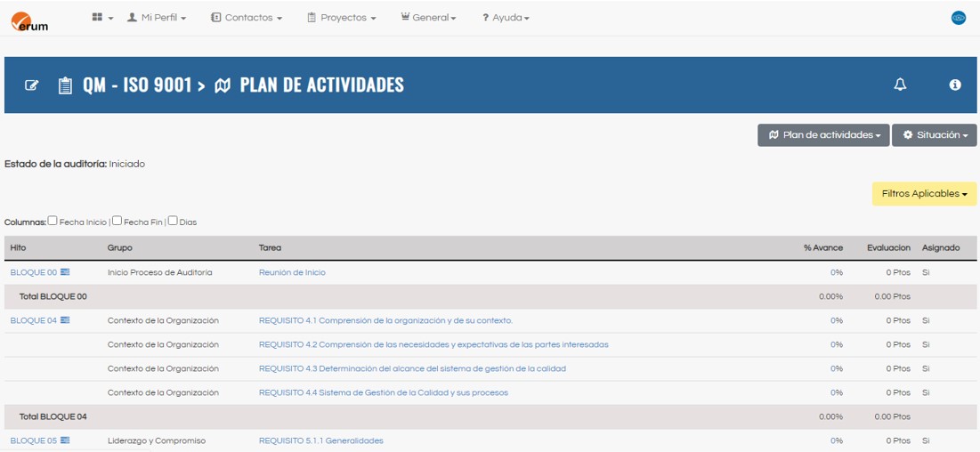Click the card icon beside BLOQUE 05
Image resolution: width=980 pixels, height=452 pixels.
coord(65,440)
